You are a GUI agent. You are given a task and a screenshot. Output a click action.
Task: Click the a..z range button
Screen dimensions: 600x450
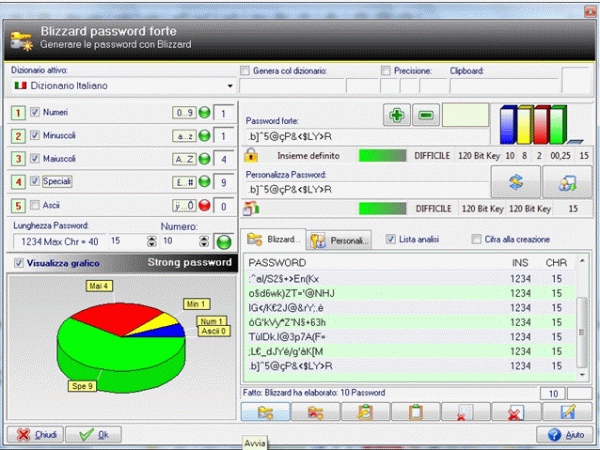point(184,136)
